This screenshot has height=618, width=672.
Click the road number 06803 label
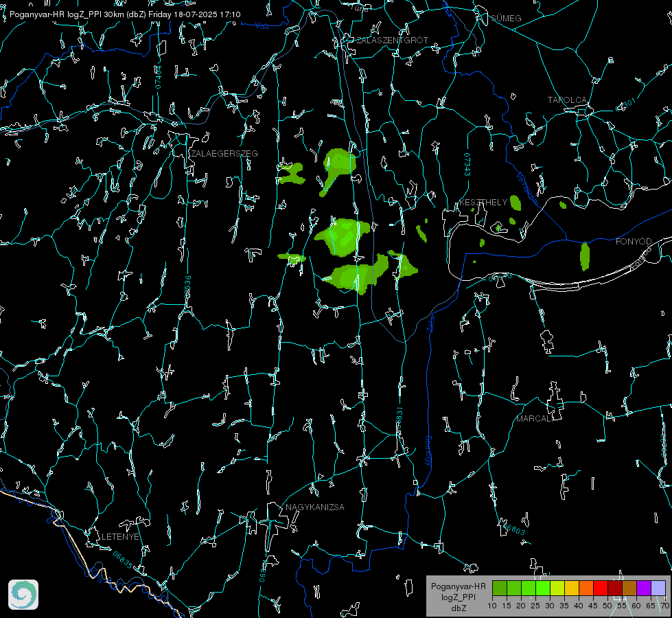coord(515,529)
